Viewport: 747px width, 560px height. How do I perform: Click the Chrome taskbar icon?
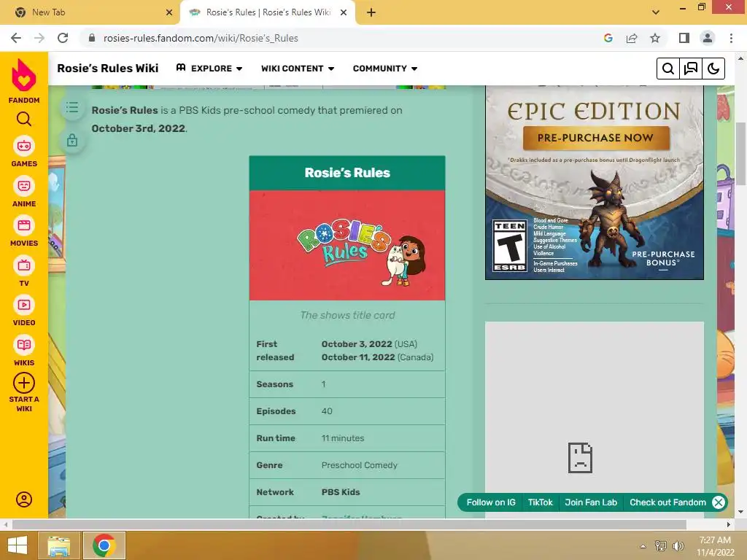[x=104, y=545]
